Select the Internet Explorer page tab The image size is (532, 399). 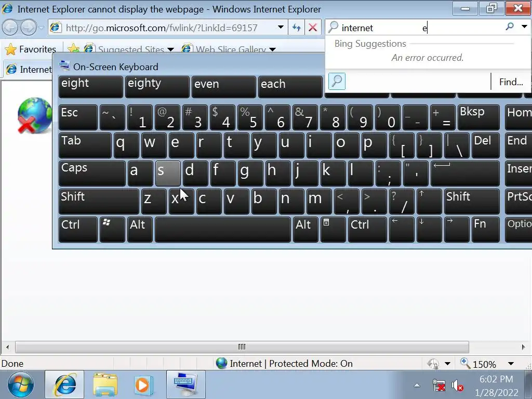pos(29,69)
